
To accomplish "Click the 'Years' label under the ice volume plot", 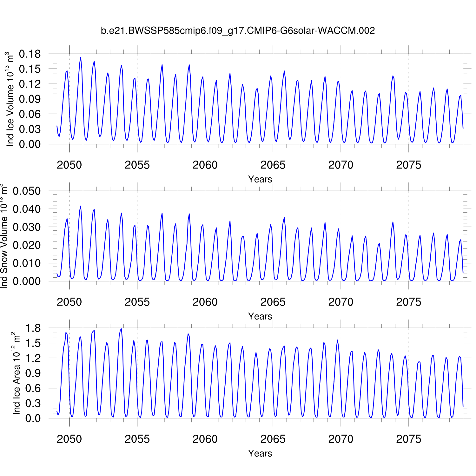I will (x=260, y=179).
